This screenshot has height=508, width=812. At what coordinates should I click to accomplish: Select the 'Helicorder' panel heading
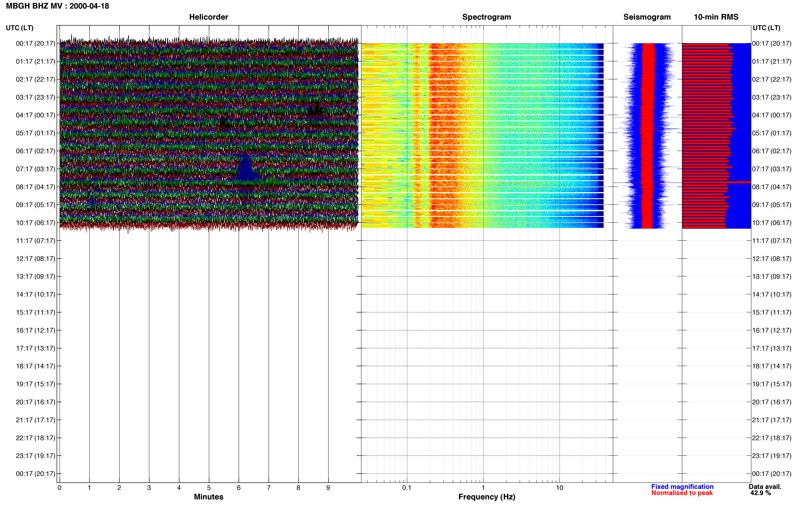click(209, 17)
